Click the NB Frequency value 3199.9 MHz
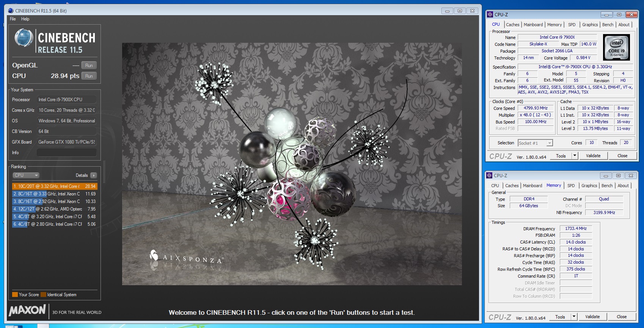The width and height of the screenshot is (644, 328). tap(604, 212)
